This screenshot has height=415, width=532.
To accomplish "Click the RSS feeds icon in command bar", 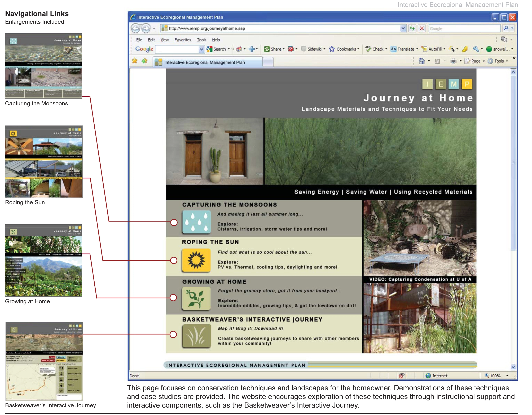I will point(437,61).
